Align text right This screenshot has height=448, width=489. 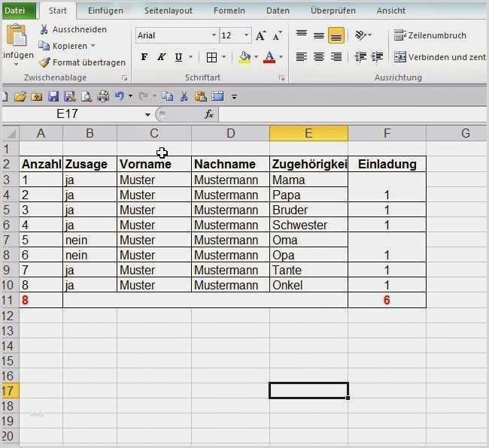click(336, 57)
